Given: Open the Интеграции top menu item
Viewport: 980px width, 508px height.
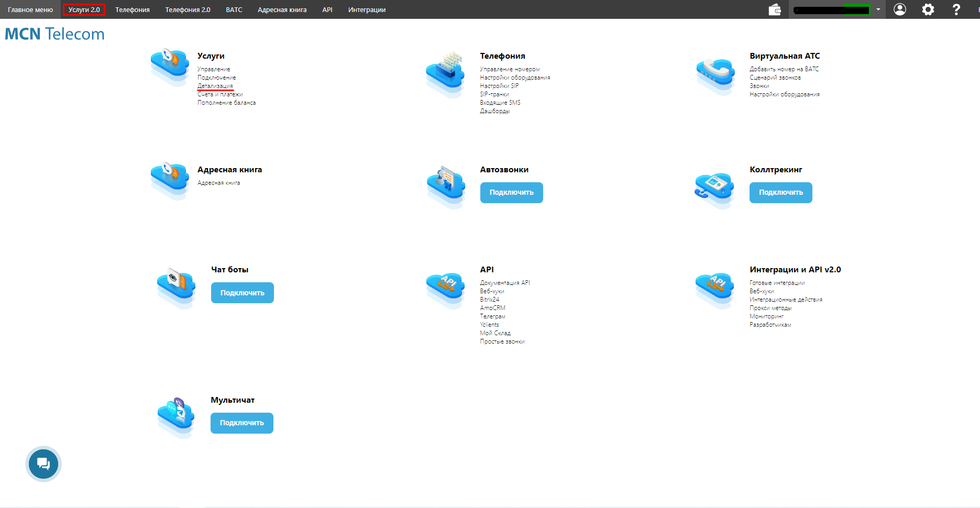Looking at the screenshot, I should coord(367,9).
